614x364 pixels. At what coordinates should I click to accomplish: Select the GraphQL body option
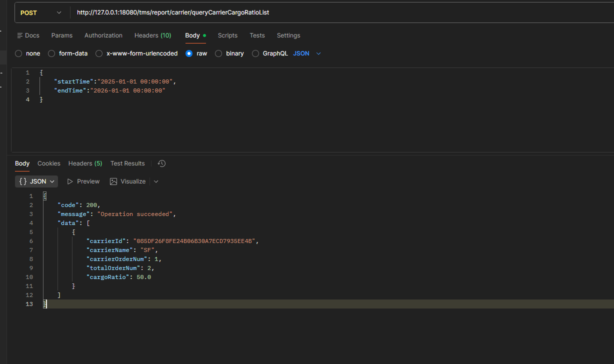coord(255,53)
